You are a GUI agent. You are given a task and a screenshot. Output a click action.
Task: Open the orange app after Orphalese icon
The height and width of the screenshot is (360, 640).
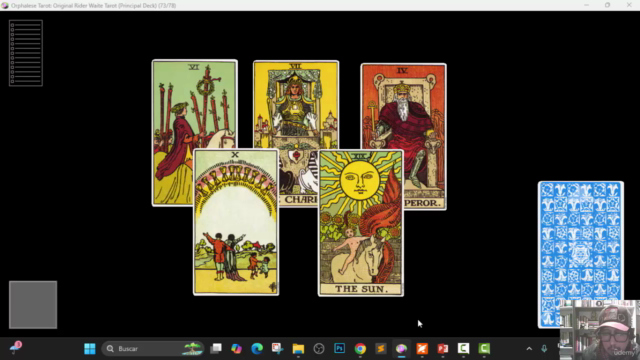(x=422, y=349)
